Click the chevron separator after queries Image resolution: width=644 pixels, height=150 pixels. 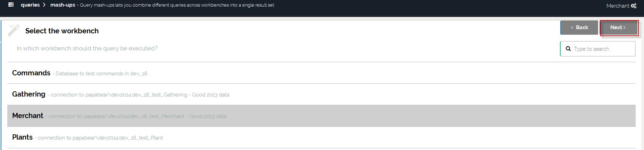click(x=44, y=5)
